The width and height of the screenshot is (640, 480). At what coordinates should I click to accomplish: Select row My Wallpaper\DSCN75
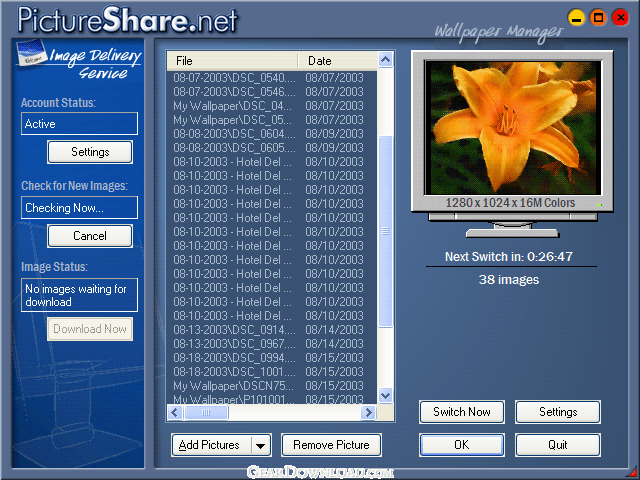[x=271, y=385]
